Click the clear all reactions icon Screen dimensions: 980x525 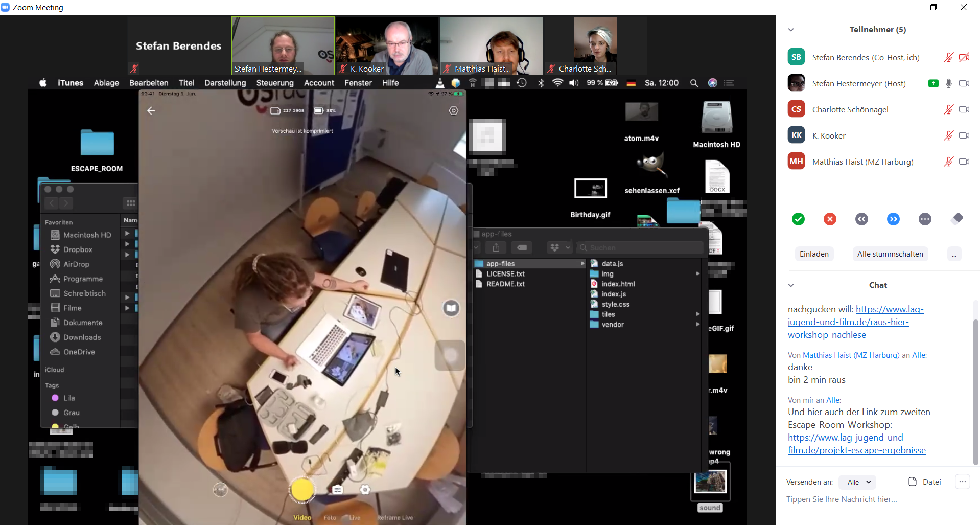coord(957,219)
